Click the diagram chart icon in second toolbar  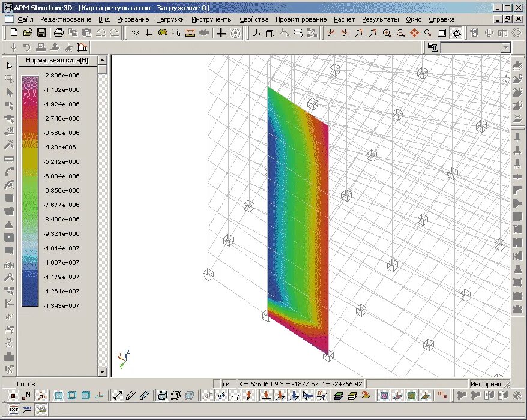[x=82, y=47]
